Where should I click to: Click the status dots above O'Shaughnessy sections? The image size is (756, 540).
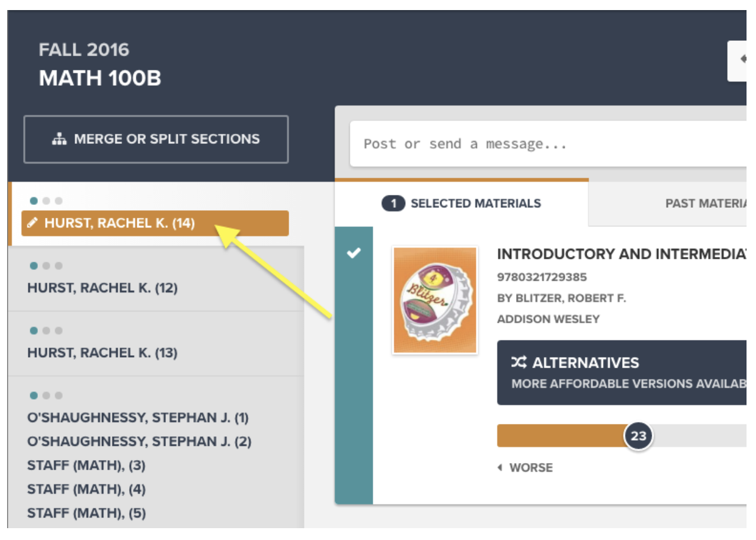pyautogui.click(x=46, y=396)
